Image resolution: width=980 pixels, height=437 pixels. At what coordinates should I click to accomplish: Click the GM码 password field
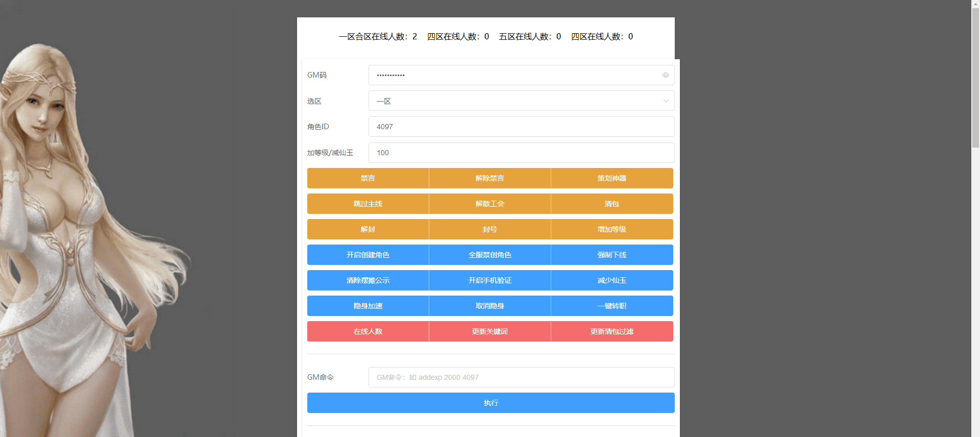(521, 75)
